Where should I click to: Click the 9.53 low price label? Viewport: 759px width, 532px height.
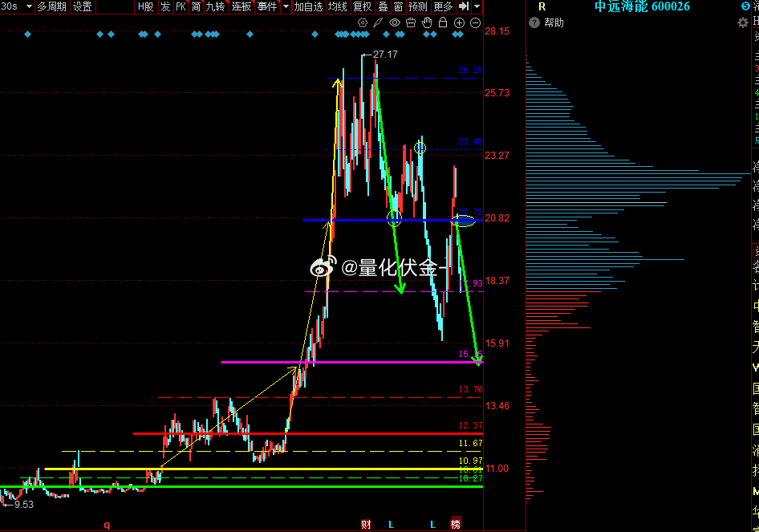[x=24, y=505]
